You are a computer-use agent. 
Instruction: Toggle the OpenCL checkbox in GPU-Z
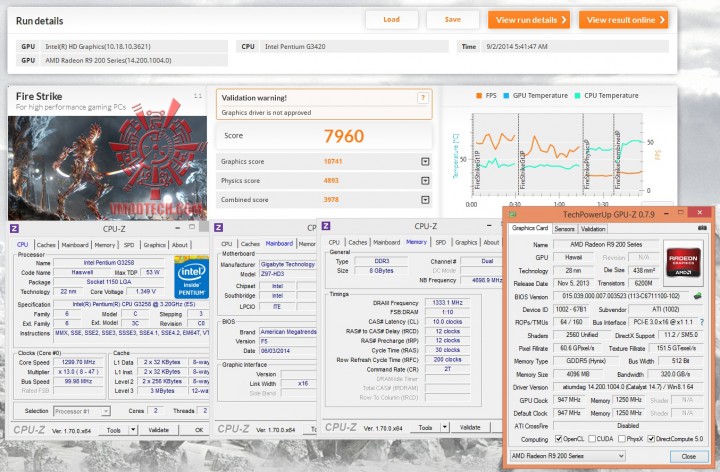558,439
